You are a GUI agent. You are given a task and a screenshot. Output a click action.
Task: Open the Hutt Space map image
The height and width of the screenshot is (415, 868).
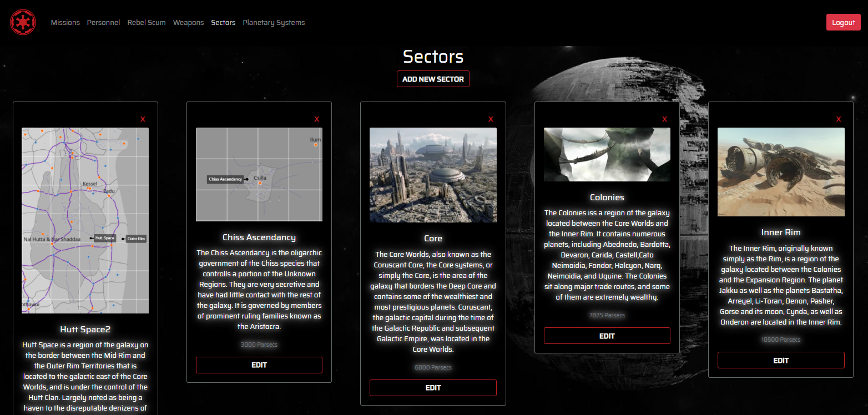85,220
